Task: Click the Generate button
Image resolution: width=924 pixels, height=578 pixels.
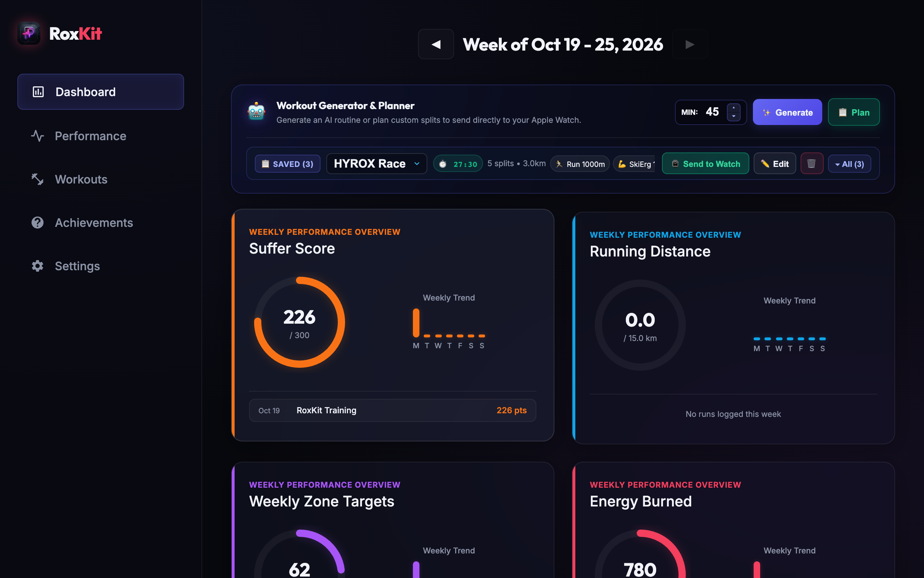Action: (787, 112)
